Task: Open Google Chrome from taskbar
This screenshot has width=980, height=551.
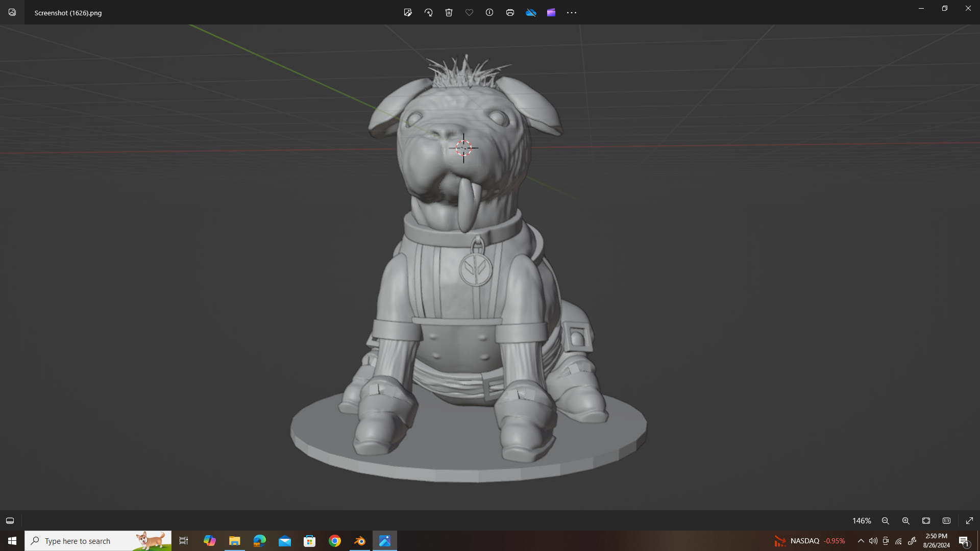Action: [335, 541]
